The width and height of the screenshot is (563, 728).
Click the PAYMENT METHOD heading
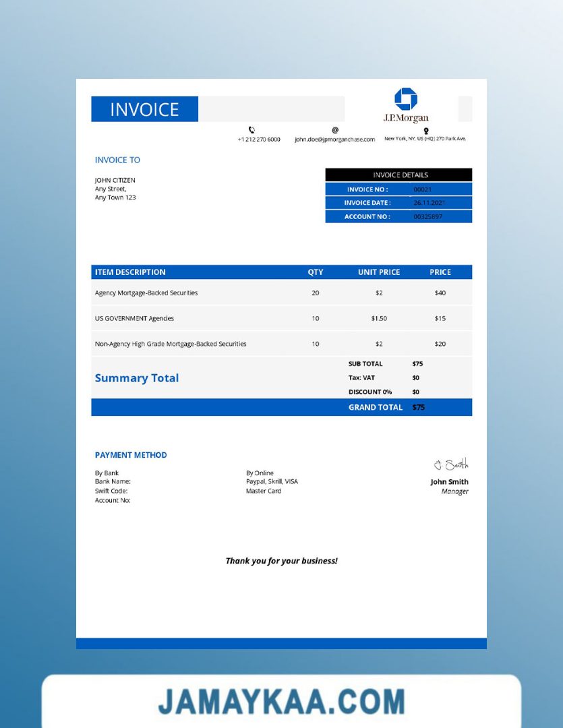[131, 455]
